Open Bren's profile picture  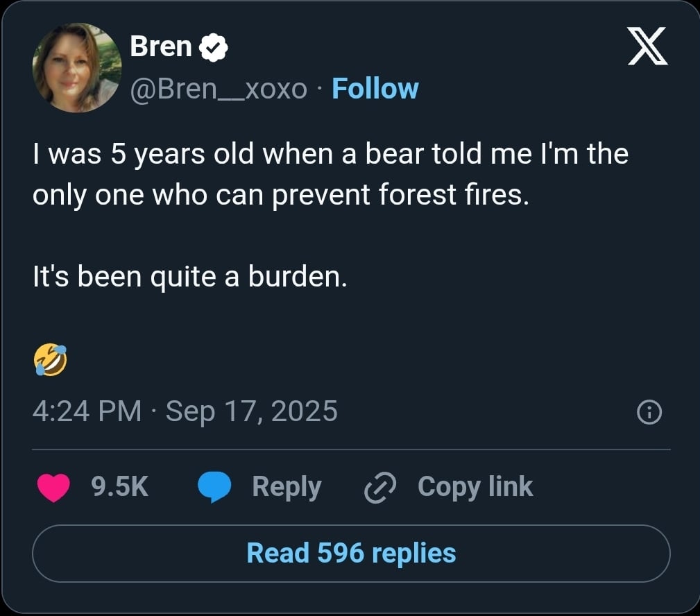coord(76,67)
